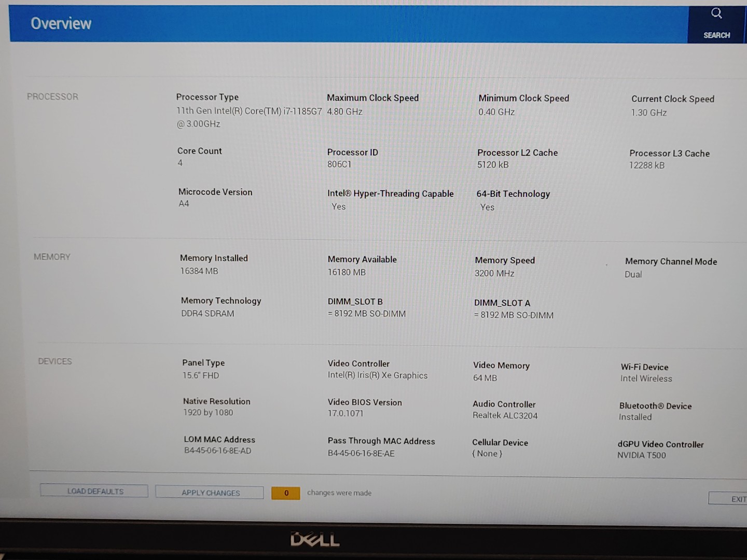Select the i7-1185G7 Processor Type value
The width and height of the screenshot is (747, 560).
coord(248,111)
